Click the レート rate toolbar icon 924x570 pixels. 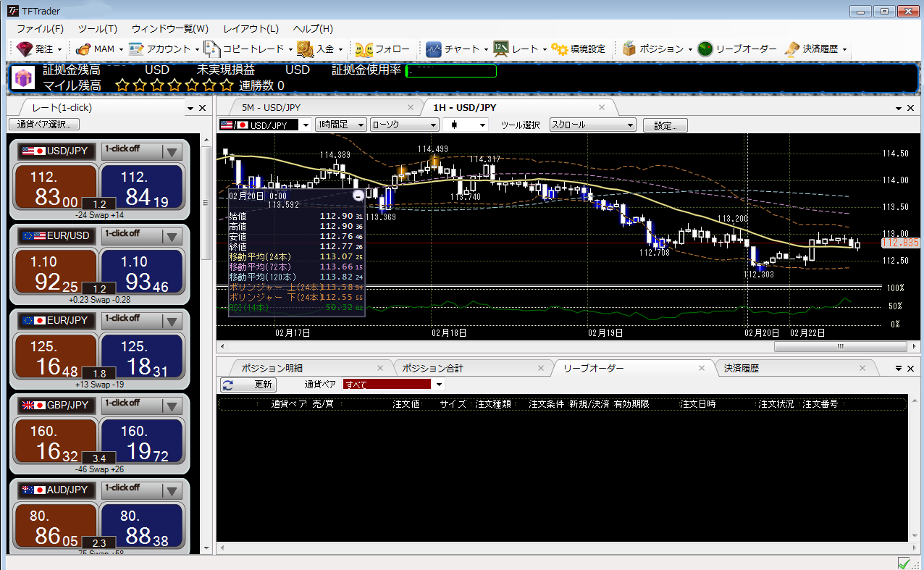pos(501,49)
